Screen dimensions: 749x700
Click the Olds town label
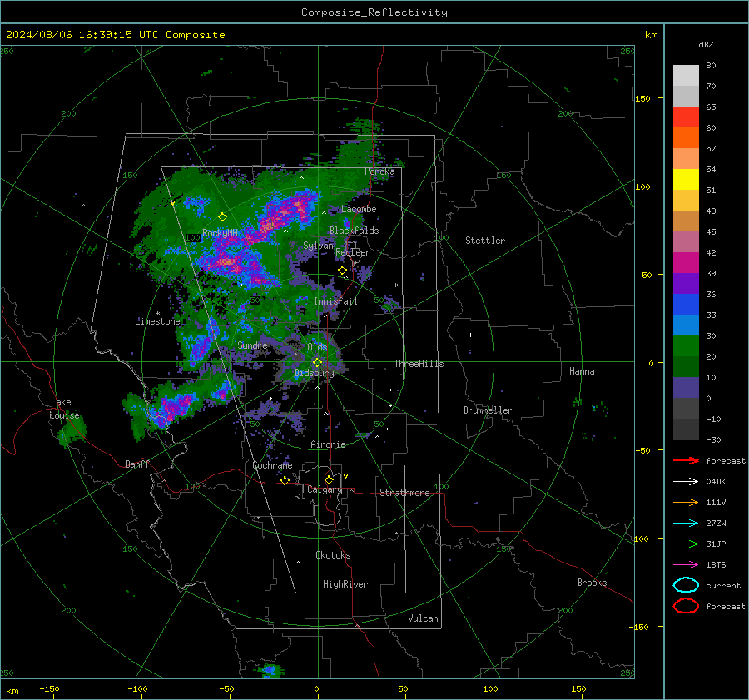click(317, 347)
